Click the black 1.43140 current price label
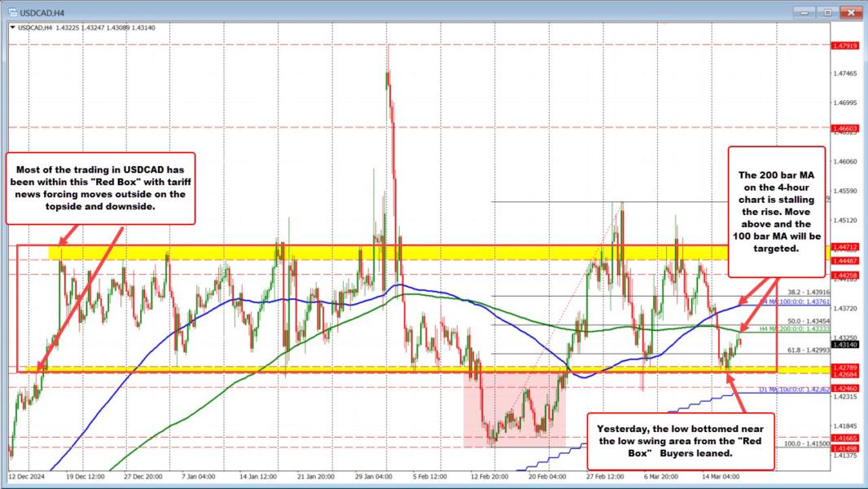The height and width of the screenshot is (489, 868). coord(844,345)
